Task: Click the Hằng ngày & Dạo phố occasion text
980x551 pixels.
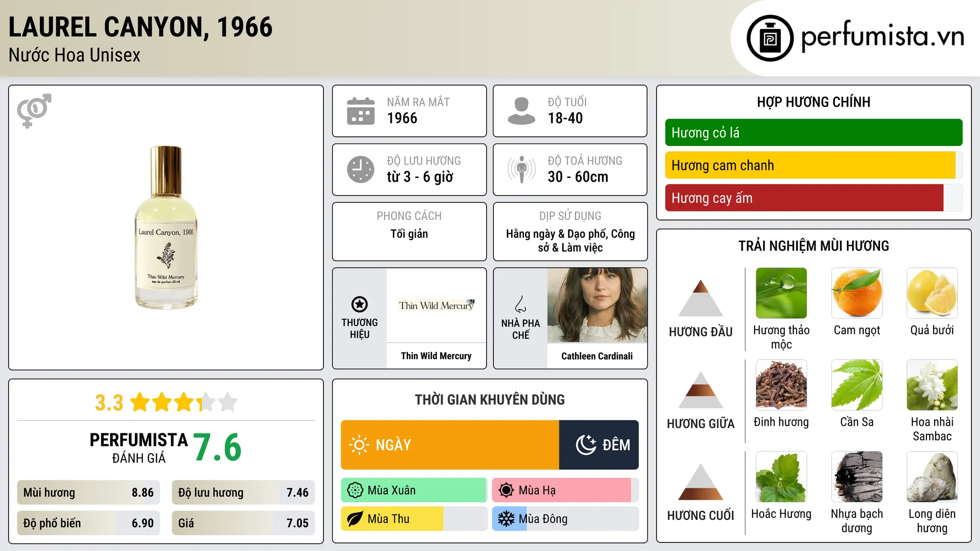Action: (570, 241)
